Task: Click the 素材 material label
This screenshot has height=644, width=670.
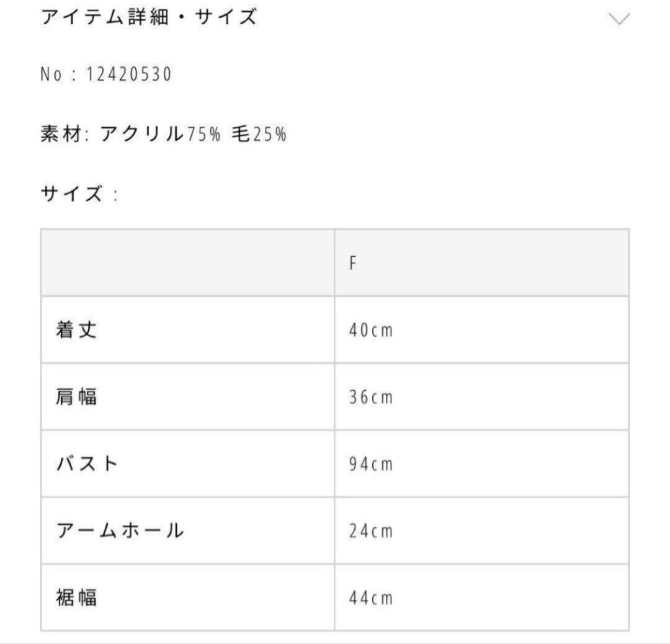Action: pos(61,134)
